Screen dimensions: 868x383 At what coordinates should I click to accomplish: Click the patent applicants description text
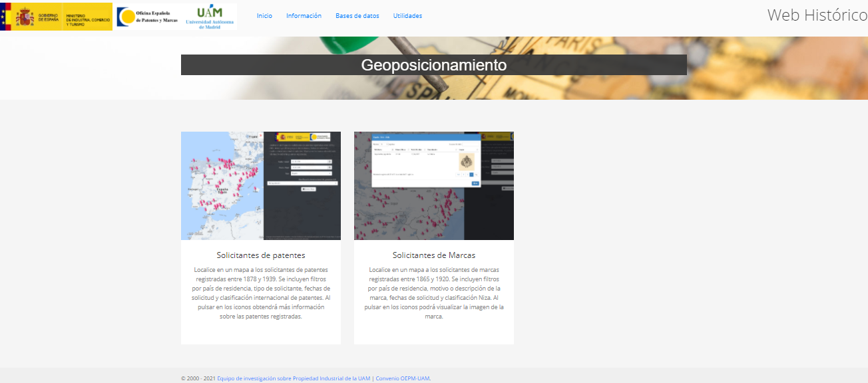[260, 293]
